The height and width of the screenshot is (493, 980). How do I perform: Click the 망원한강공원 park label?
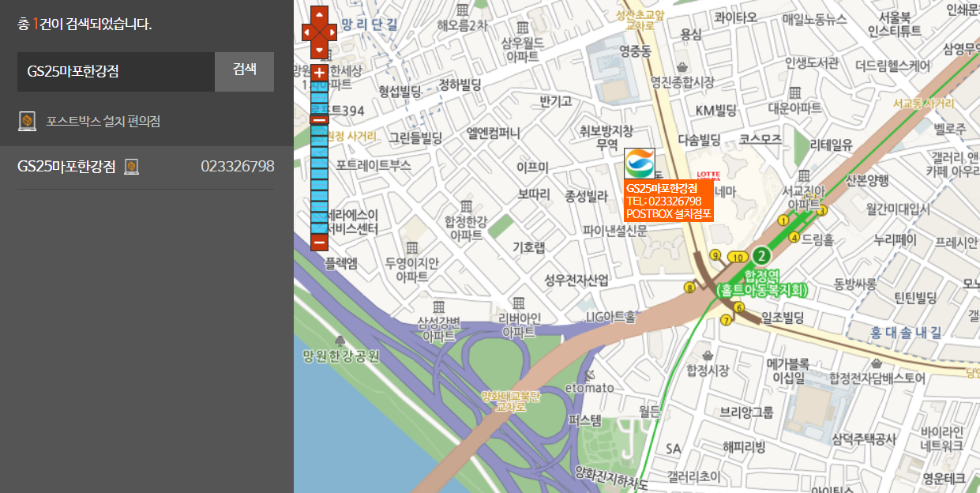tap(341, 356)
